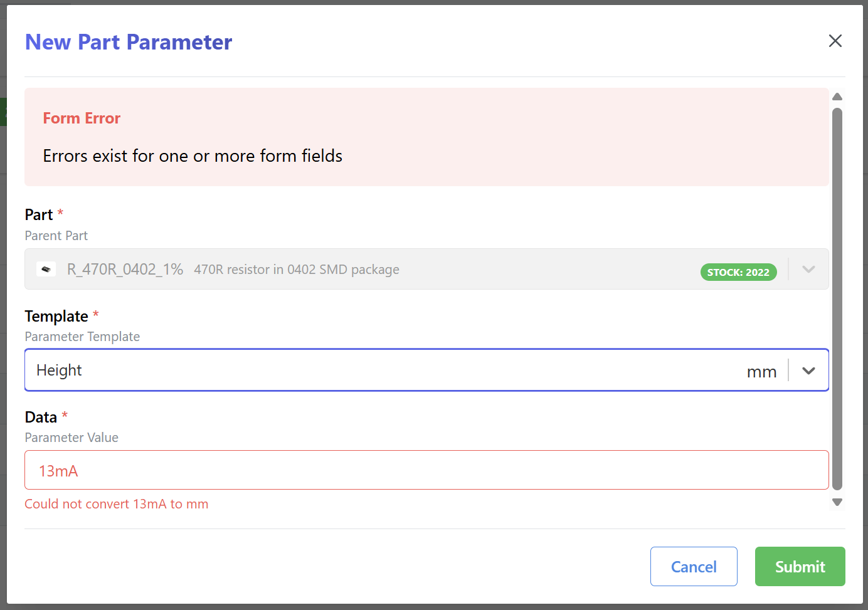868x610 pixels.
Task: Cancel the part parameter dialog
Action: (x=694, y=566)
